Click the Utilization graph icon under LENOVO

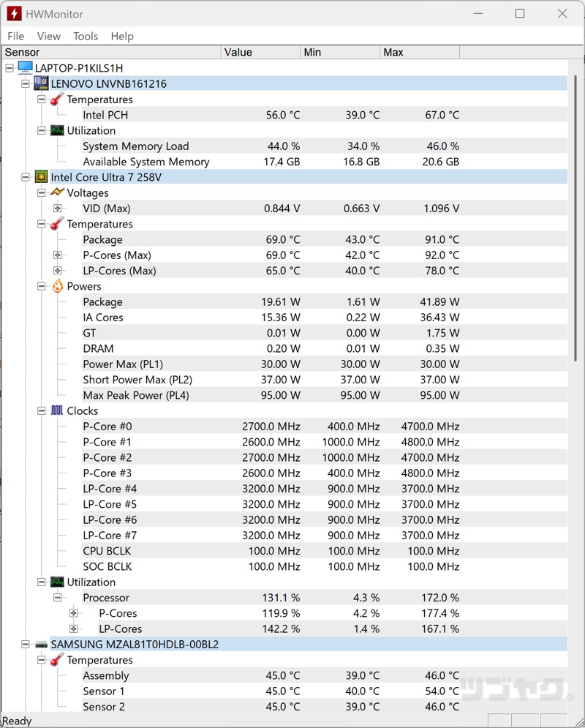pyautogui.click(x=56, y=130)
